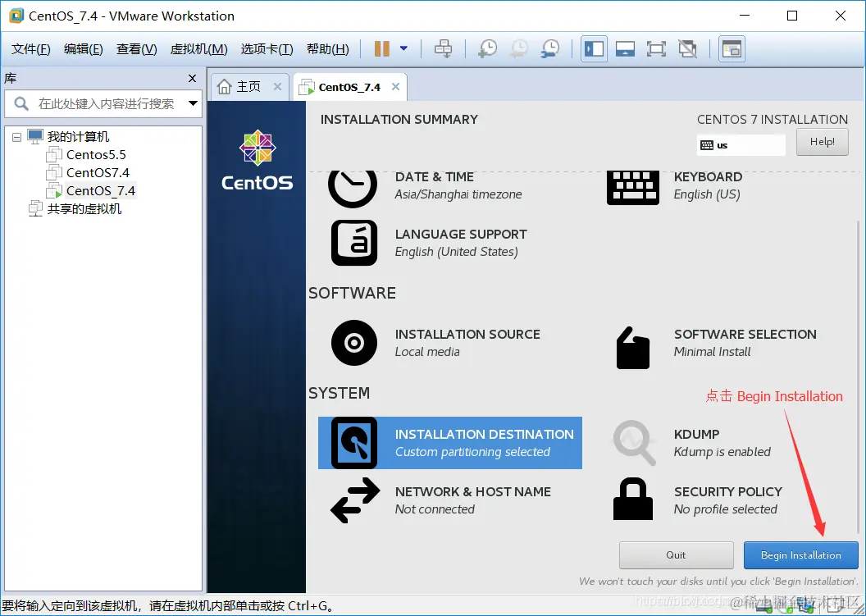Open INSTALLATION SOURCE disc icon
The height and width of the screenshot is (616, 866).
pyautogui.click(x=354, y=343)
